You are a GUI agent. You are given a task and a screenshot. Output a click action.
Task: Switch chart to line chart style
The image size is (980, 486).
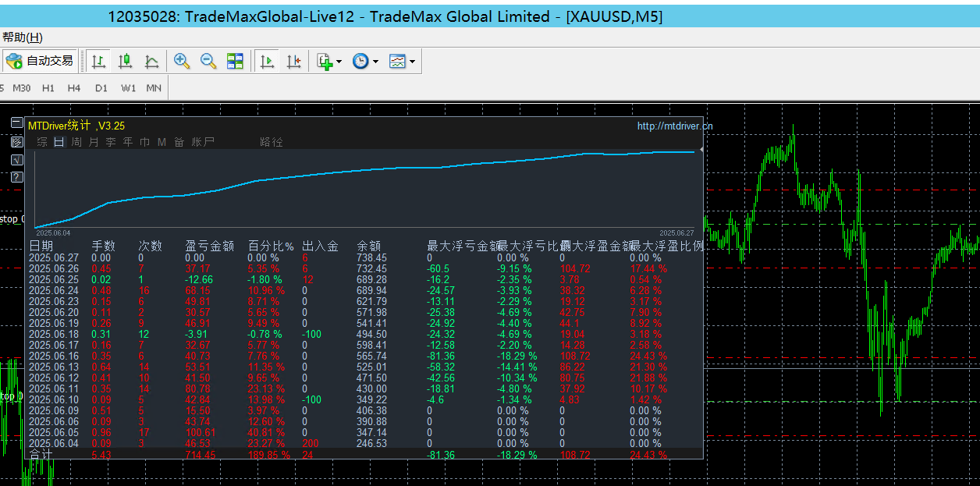pos(151,61)
